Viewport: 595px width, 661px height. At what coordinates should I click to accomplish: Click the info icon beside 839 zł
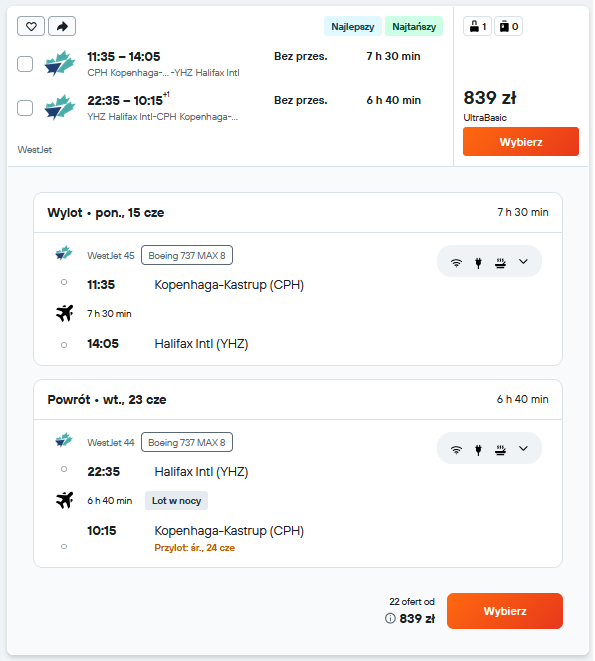point(390,618)
